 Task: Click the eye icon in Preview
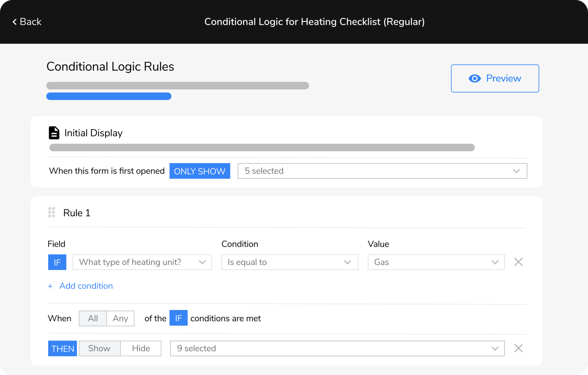pos(474,78)
